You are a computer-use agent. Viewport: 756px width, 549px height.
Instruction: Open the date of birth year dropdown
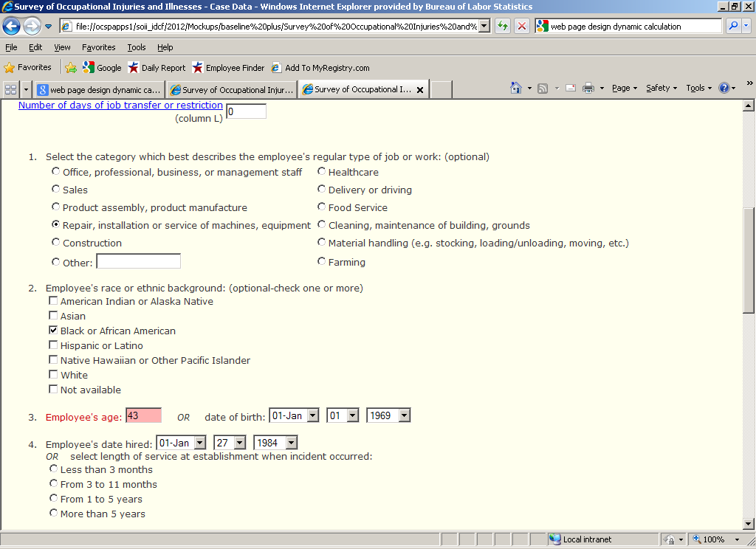404,416
